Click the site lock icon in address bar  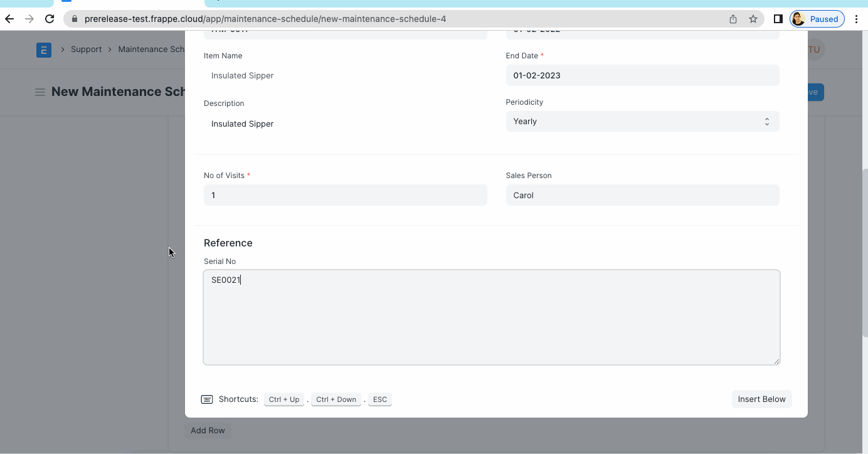75,19
